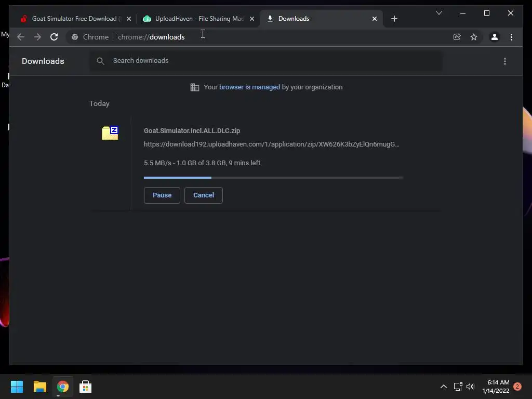
Task: Open the tab search dropdown chevron
Action: click(438, 13)
